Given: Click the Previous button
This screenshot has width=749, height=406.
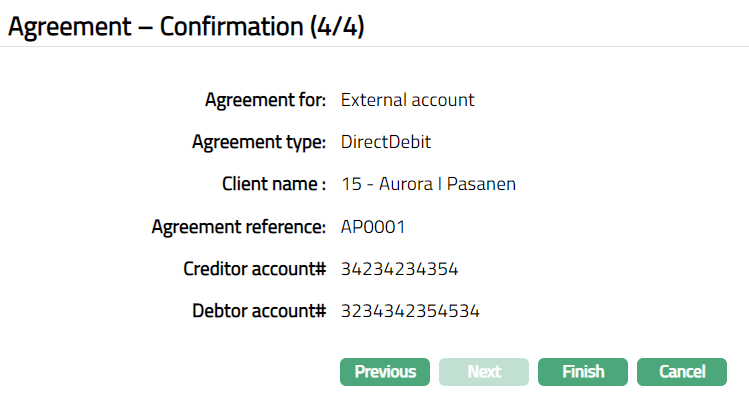Looking at the screenshot, I should pos(385,372).
